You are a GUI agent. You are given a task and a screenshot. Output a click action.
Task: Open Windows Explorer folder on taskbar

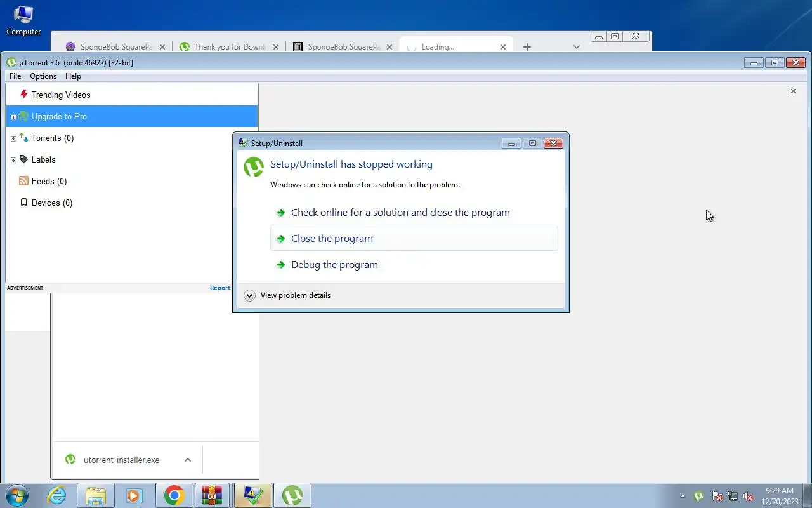95,495
